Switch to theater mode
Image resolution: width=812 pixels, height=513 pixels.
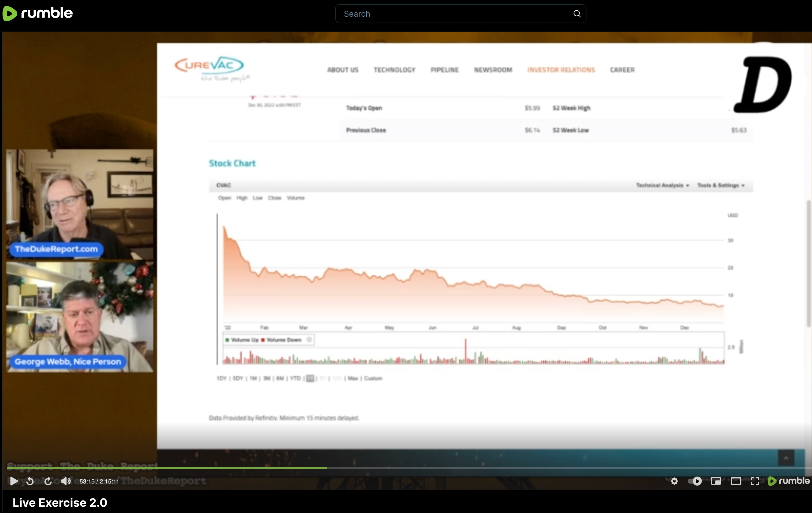(x=736, y=481)
